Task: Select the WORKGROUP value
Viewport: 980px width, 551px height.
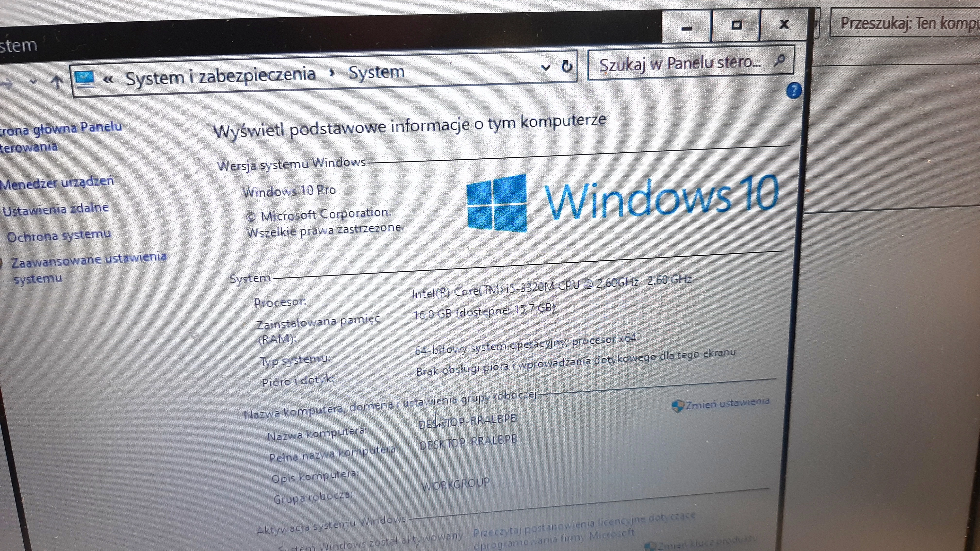Action: coord(456,484)
